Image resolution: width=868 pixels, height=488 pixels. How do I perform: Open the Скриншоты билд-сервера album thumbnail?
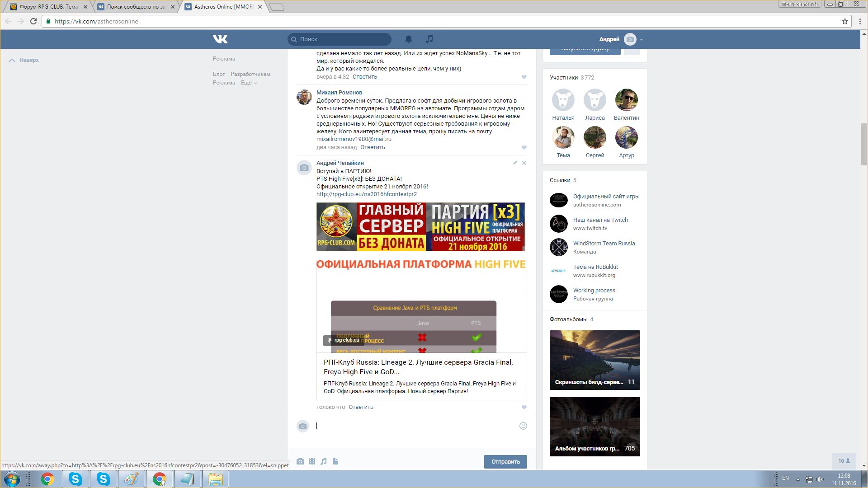click(x=594, y=360)
